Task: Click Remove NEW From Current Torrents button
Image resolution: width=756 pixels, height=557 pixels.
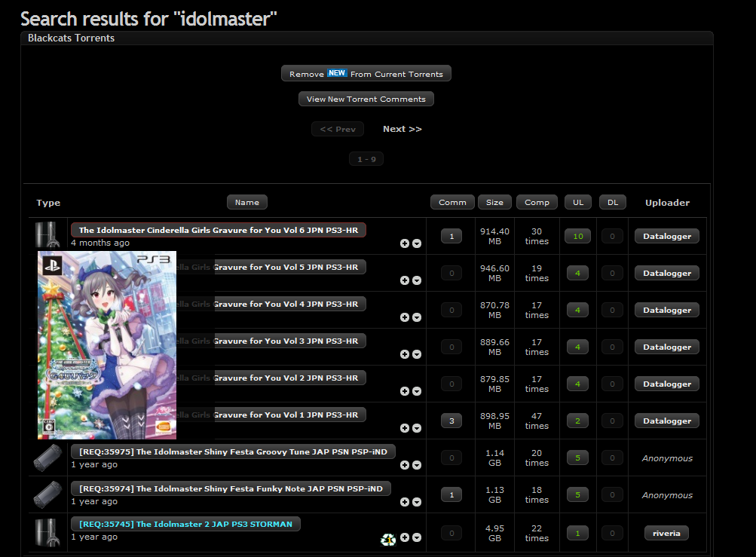Action: coord(366,74)
